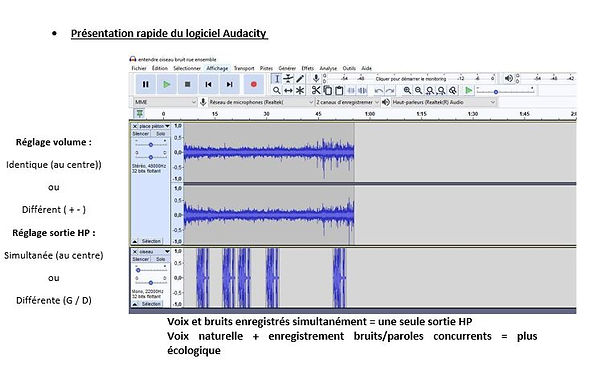Skip to end of the project
Viewport: 600px width, 379px height.
230,84
